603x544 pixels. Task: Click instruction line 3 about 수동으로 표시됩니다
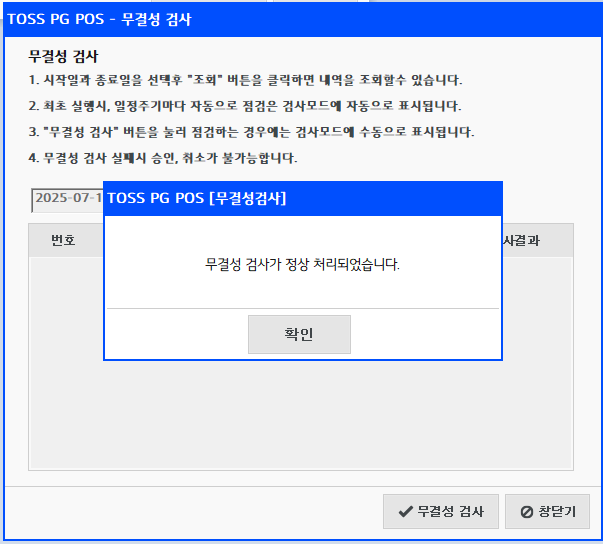coord(252,132)
